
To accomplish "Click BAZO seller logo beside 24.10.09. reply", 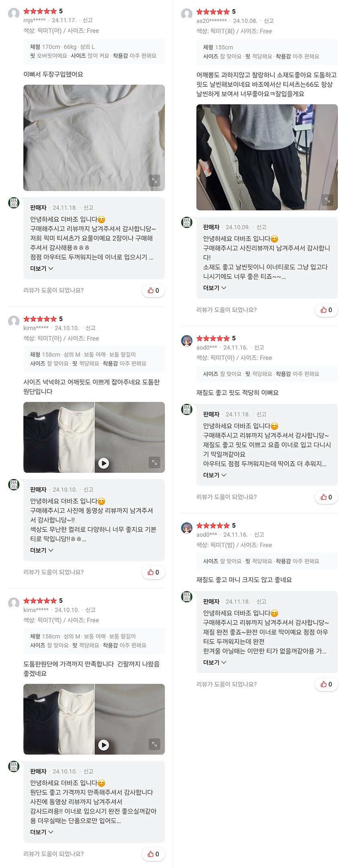I will [187, 222].
